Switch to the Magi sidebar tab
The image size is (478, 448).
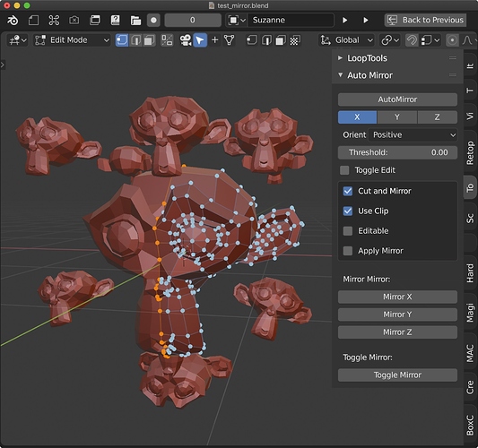[470, 313]
